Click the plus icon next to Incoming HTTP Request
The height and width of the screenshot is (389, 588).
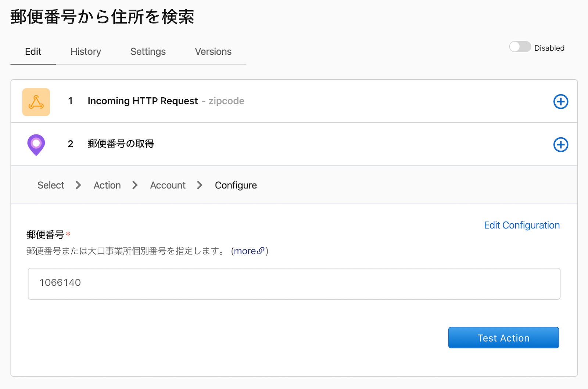(560, 102)
